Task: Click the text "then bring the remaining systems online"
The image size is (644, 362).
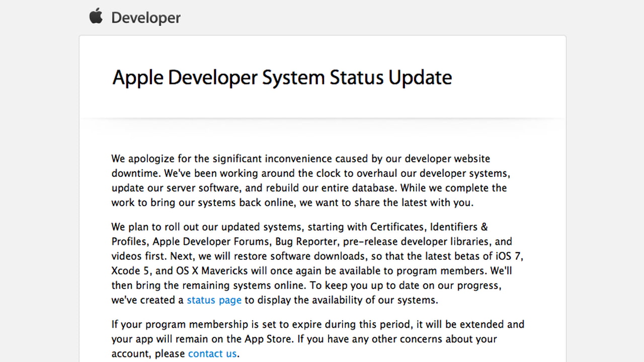Action: click(x=208, y=286)
